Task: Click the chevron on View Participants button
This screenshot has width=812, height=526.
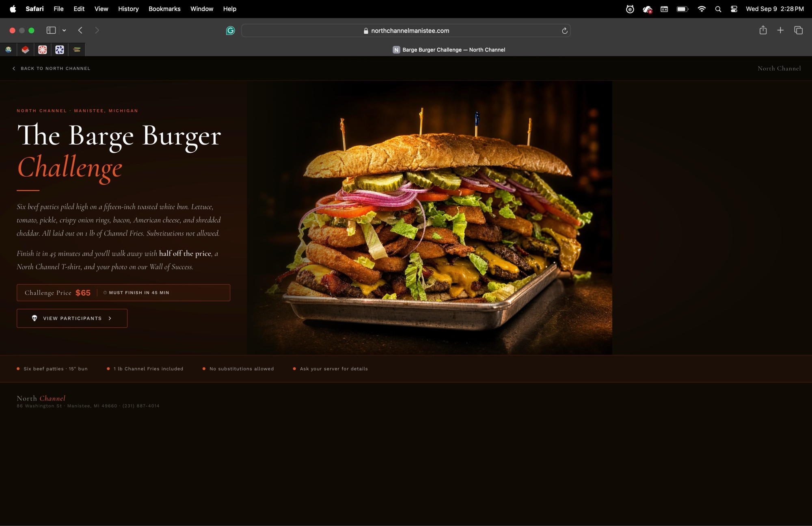Action: point(110,318)
